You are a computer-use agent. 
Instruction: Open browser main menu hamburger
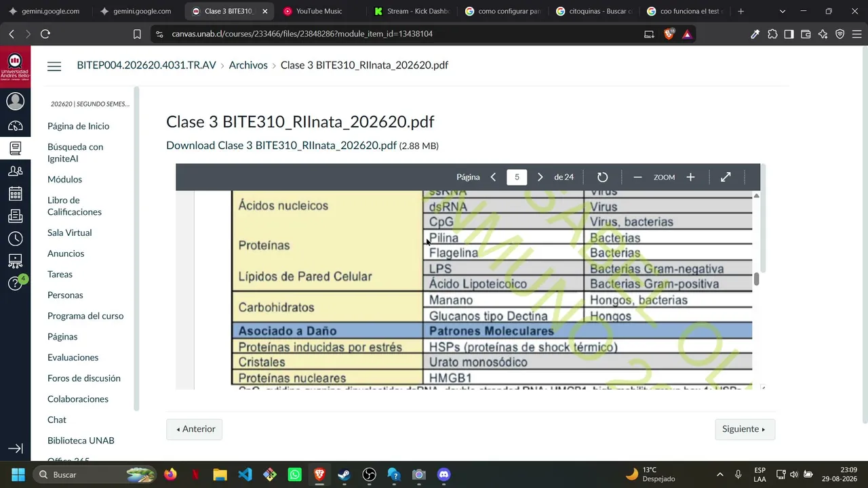[856, 34]
